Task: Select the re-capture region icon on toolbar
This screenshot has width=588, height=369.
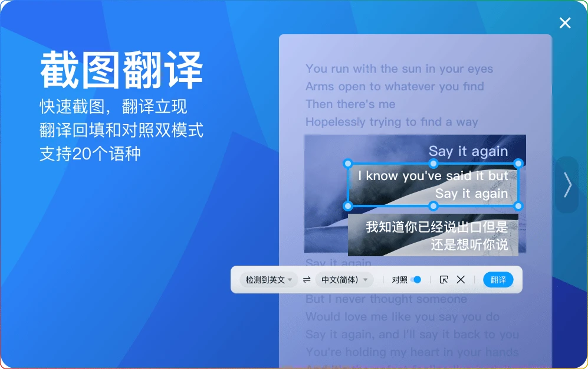Action: (x=444, y=279)
